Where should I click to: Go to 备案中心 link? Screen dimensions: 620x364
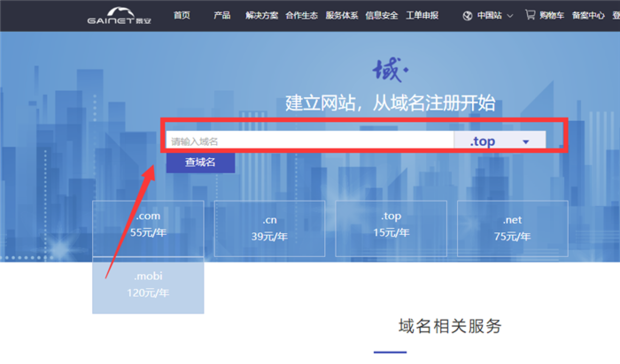point(588,15)
